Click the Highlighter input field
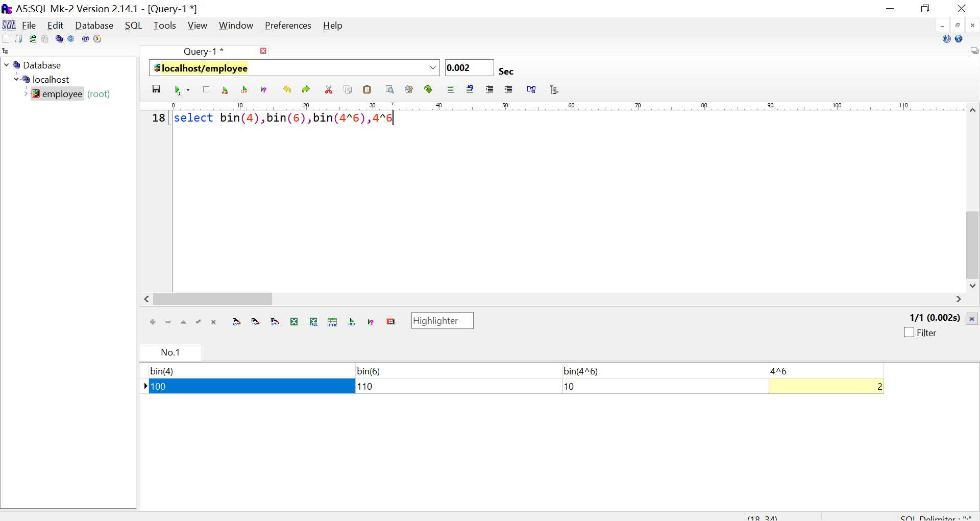 [x=442, y=321]
